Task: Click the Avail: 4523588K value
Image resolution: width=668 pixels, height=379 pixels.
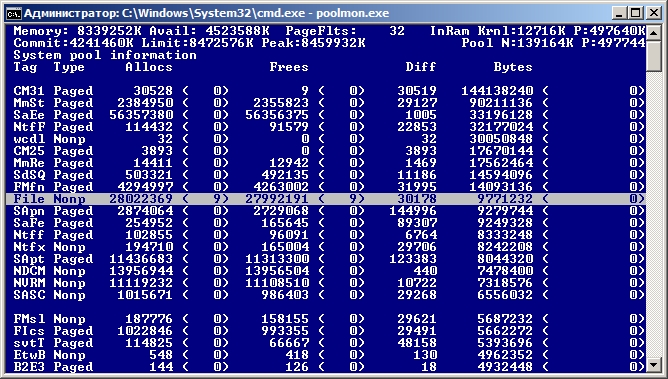Action: (210, 31)
